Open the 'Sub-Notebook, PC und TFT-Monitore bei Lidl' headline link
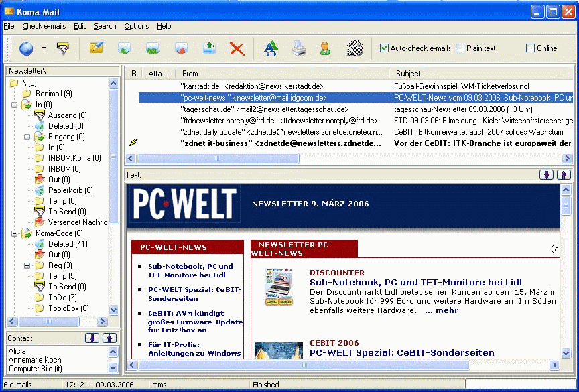The height and width of the screenshot is (392, 579). [415, 282]
